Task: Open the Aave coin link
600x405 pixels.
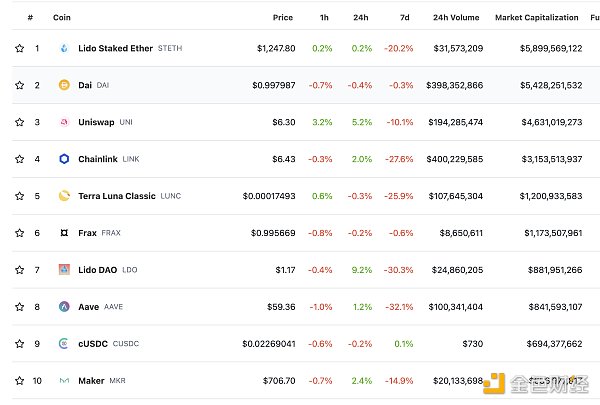Action: click(x=88, y=307)
